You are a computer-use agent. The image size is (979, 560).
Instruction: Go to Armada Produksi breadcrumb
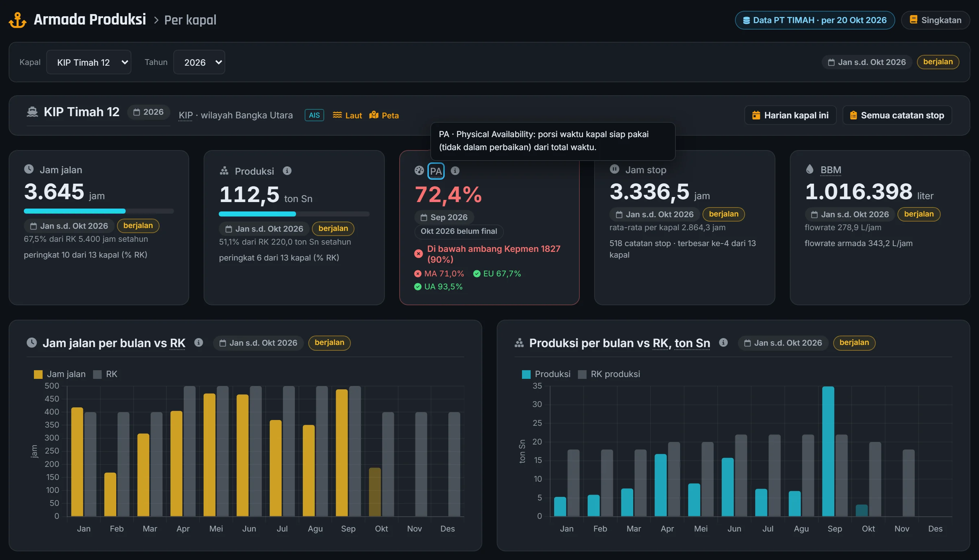(90, 19)
